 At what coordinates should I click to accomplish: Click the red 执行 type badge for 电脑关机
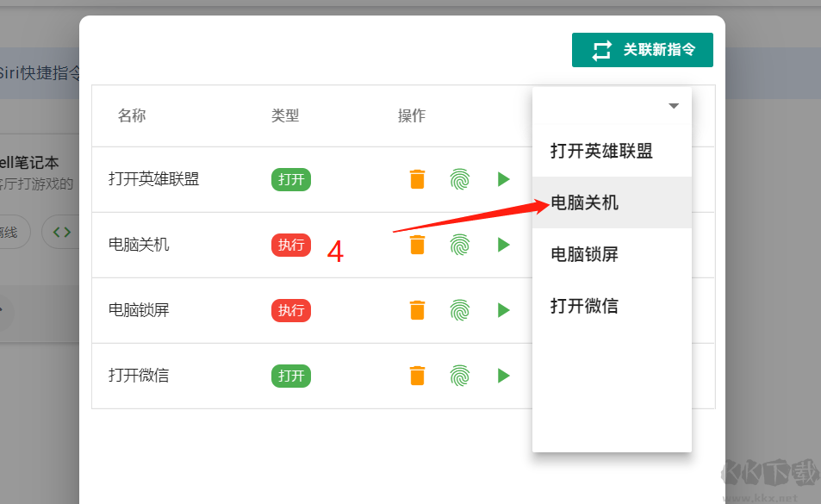290,245
